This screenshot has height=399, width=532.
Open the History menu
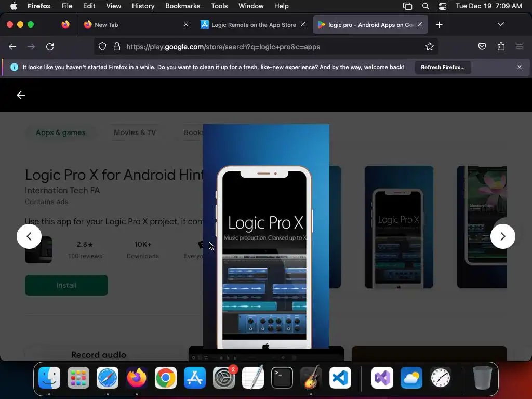(x=143, y=6)
